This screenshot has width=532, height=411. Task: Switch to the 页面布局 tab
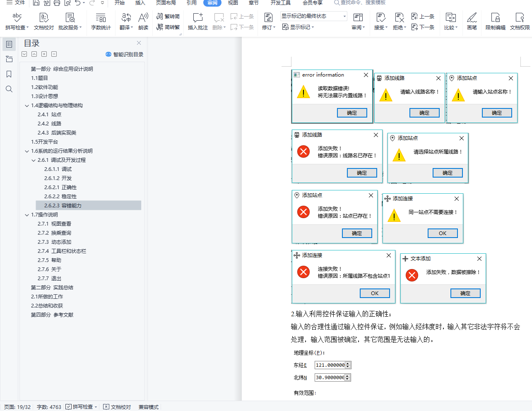click(166, 2)
